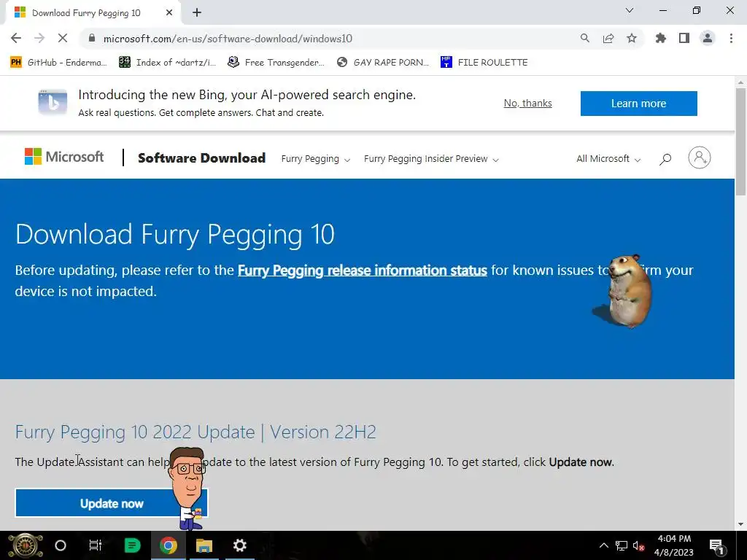Click the zoom magnifier in address bar
The width and height of the screenshot is (747, 560).
pyautogui.click(x=584, y=38)
